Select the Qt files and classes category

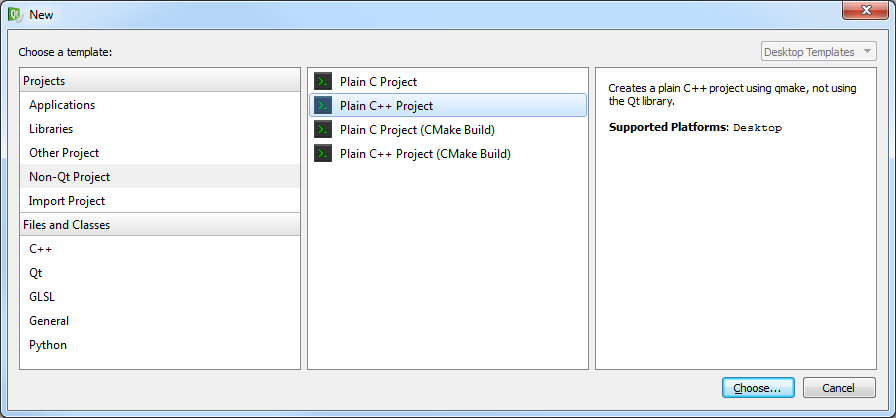(x=36, y=273)
